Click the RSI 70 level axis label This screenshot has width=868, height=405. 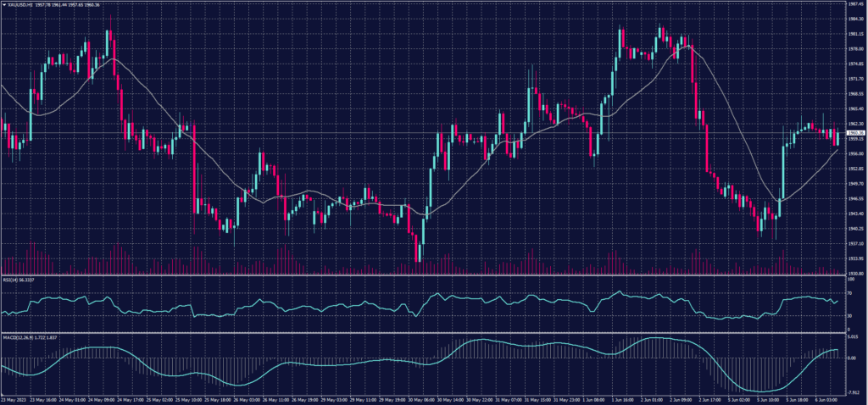pos(849,292)
